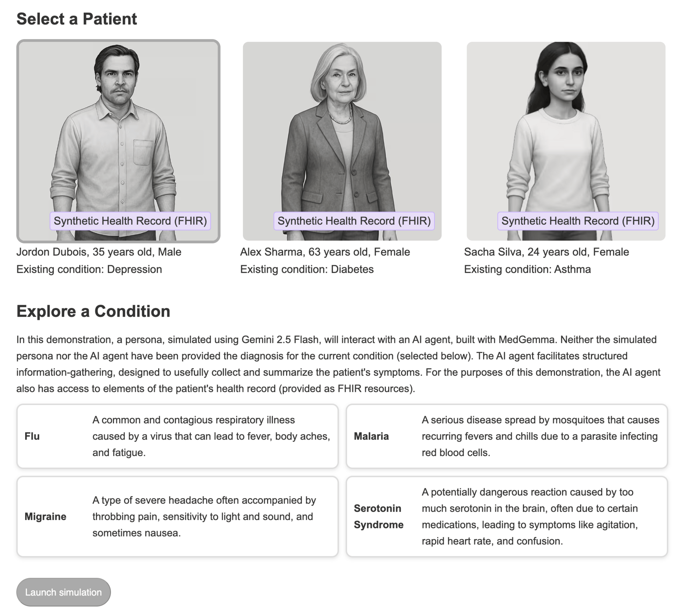Click the Flu description text
Image resolution: width=690 pixels, height=616 pixels.
(x=211, y=436)
